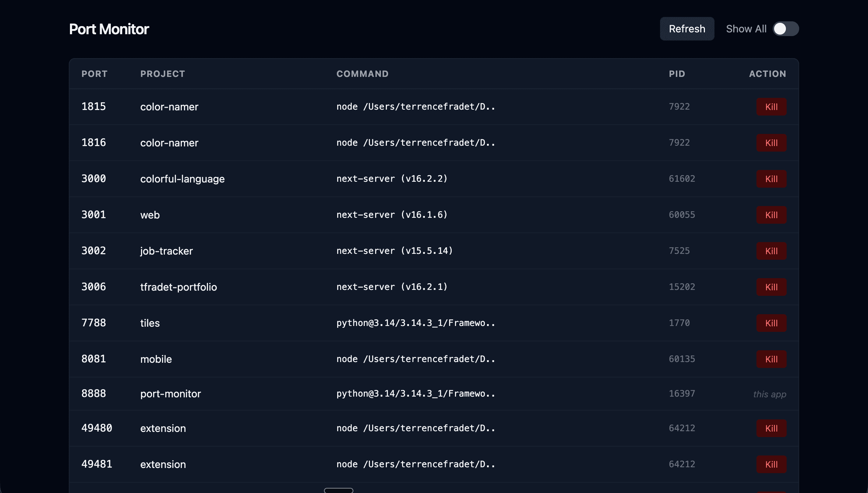Kill the process on port 1815
The image size is (868, 493).
[x=772, y=107]
